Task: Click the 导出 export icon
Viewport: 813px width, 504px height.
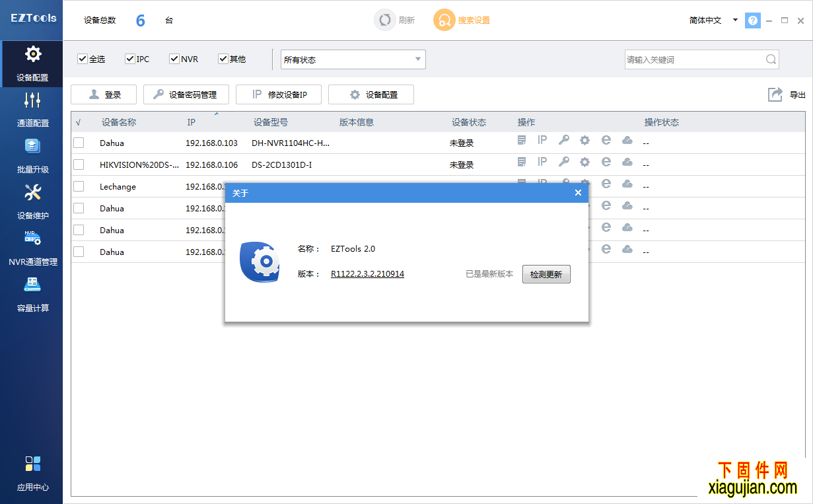Action: pyautogui.click(x=775, y=94)
